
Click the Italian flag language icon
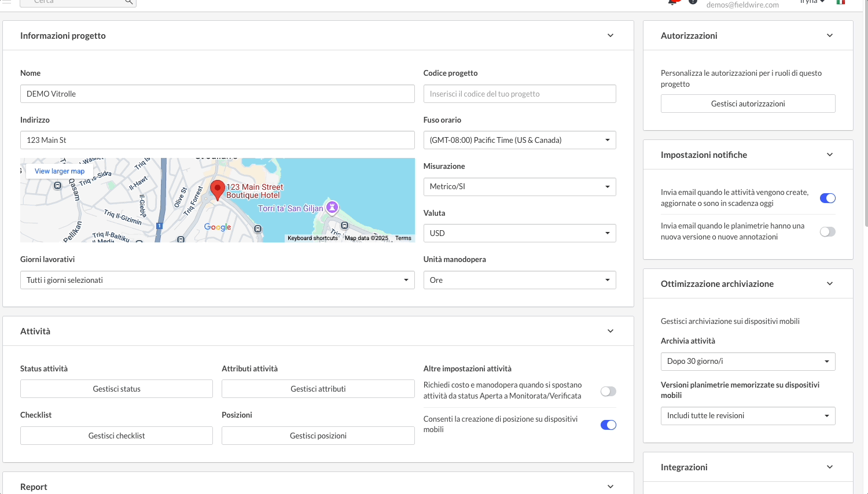coord(840,2)
